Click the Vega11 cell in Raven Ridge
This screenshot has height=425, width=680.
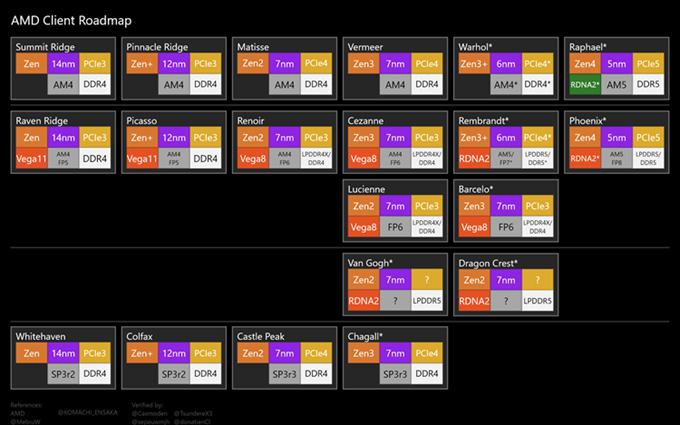[31, 158]
